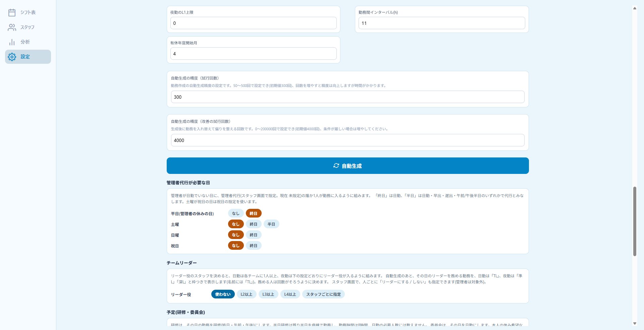Click the gear icon for 設定
The width and height of the screenshot is (644, 330).
pos(12,57)
